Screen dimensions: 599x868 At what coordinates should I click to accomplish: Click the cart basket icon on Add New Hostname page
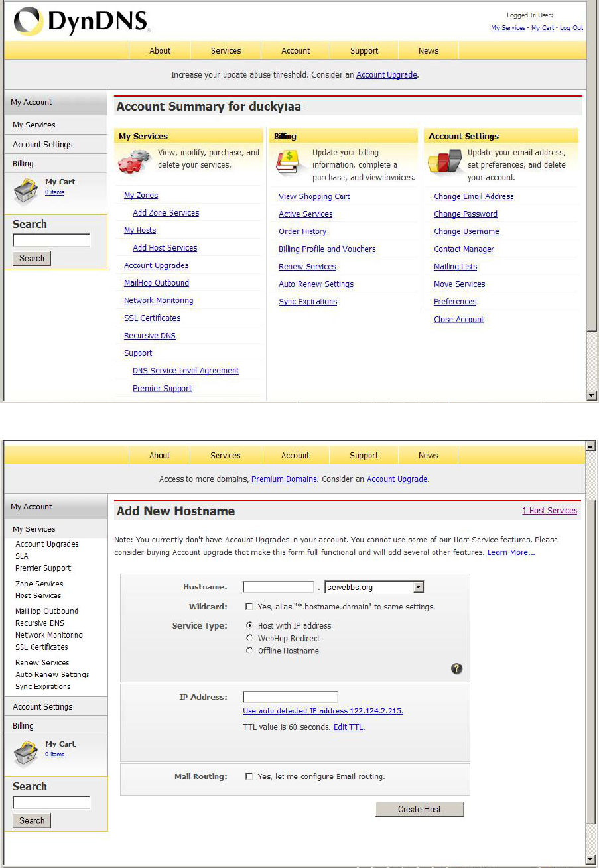(27, 753)
